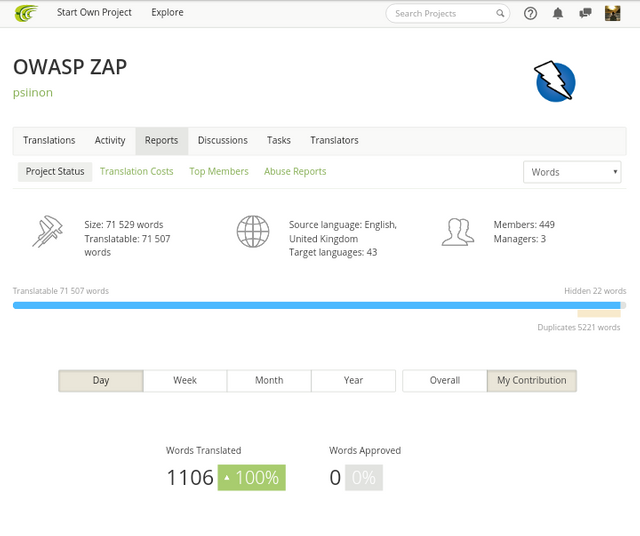Click the beige duplicates bar segment

599,314
